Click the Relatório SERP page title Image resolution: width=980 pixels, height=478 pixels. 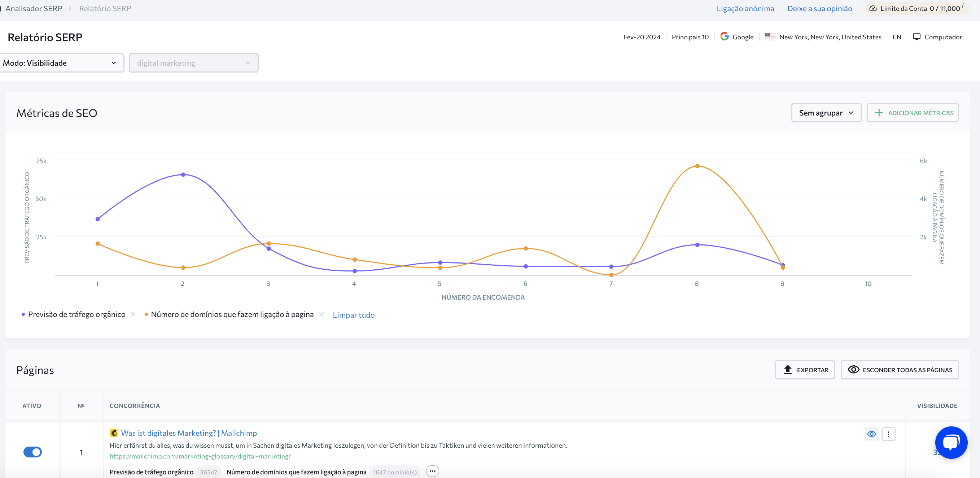(x=45, y=37)
